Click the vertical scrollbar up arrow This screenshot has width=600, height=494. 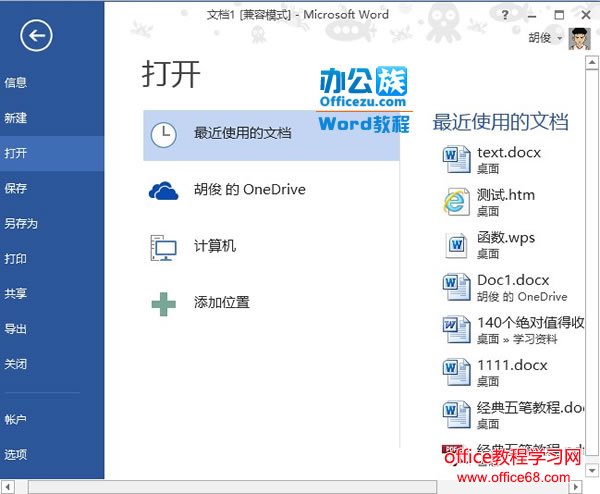click(592, 62)
